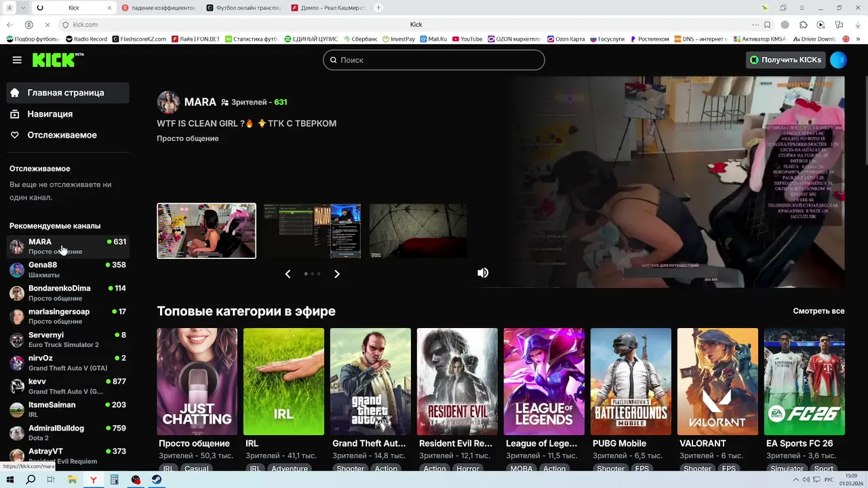Switch to 'Футбол онлайн трансляция' tab
Image resolution: width=868 pixels, height=488 pixels.
click(x=244, y=7)
